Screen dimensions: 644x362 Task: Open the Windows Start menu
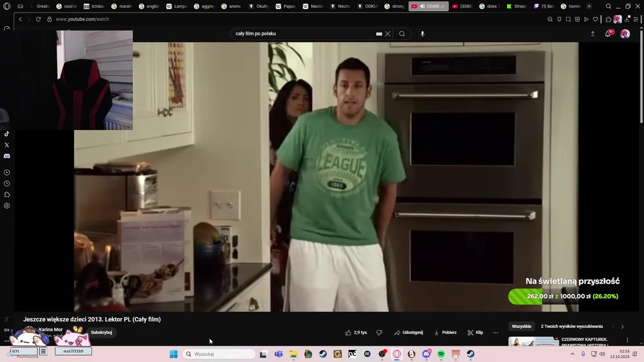174,354
